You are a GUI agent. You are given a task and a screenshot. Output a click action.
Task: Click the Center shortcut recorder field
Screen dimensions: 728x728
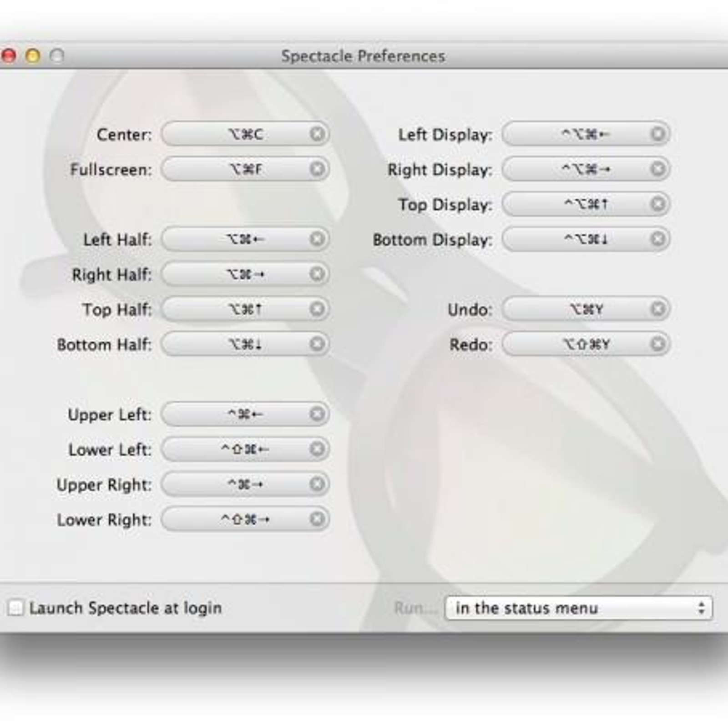pyautogui.click(x=245, y=134)
